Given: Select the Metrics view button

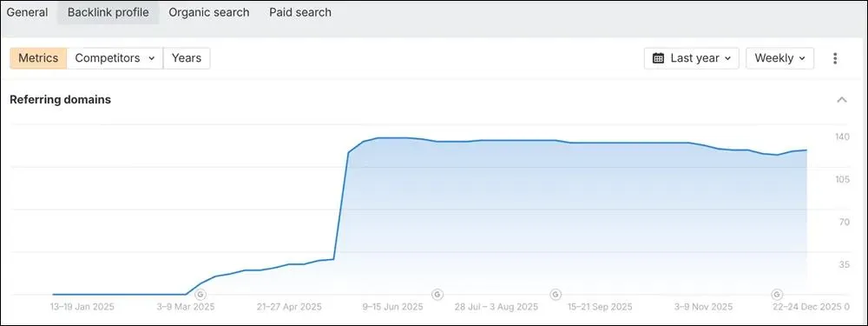Looking at the screenshot, I should (x=38, y=58).
